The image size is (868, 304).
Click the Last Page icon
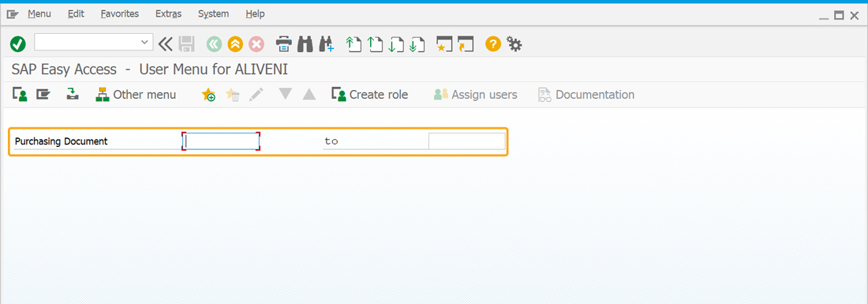[417, 43]
